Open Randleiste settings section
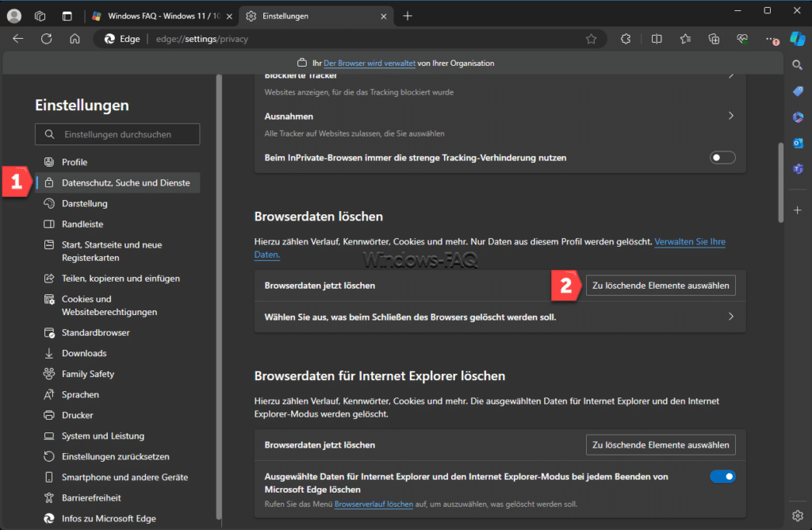 point(118,225)
